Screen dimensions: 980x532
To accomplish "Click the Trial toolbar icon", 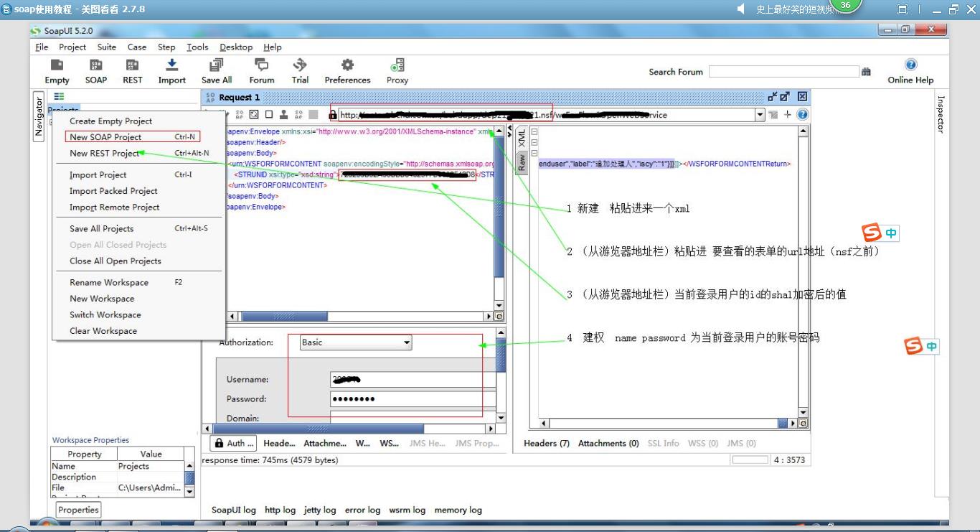I will pos(300,65).
